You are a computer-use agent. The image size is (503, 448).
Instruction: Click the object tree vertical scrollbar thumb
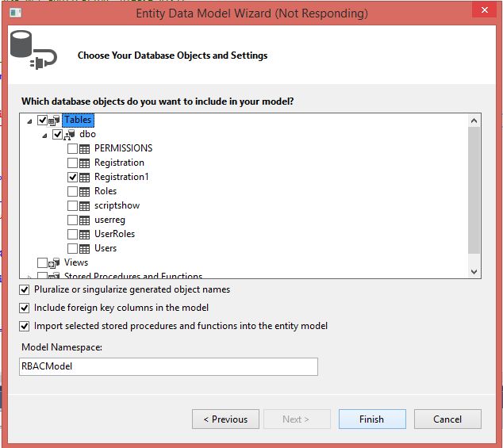[474, 190]
